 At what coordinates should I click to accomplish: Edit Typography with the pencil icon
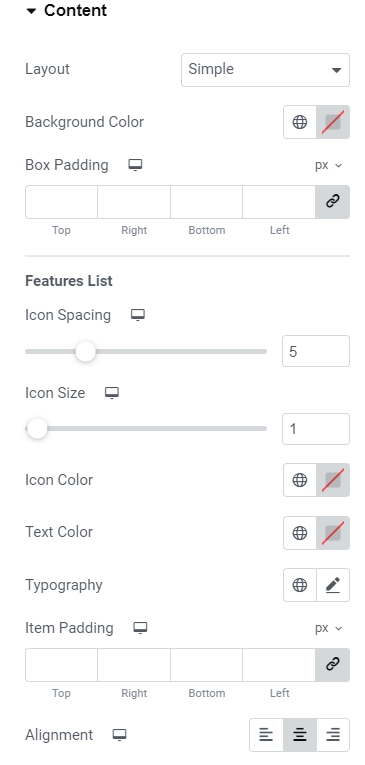[333, 585]
